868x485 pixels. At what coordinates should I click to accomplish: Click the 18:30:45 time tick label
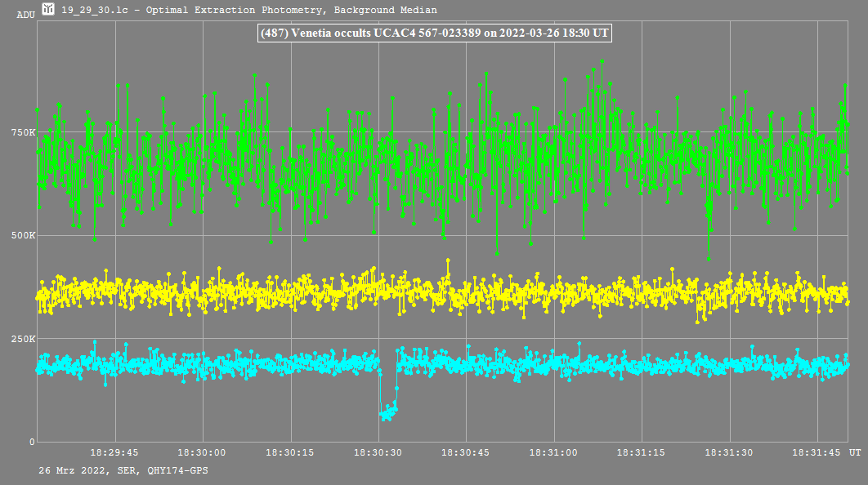tap(466, 452)
